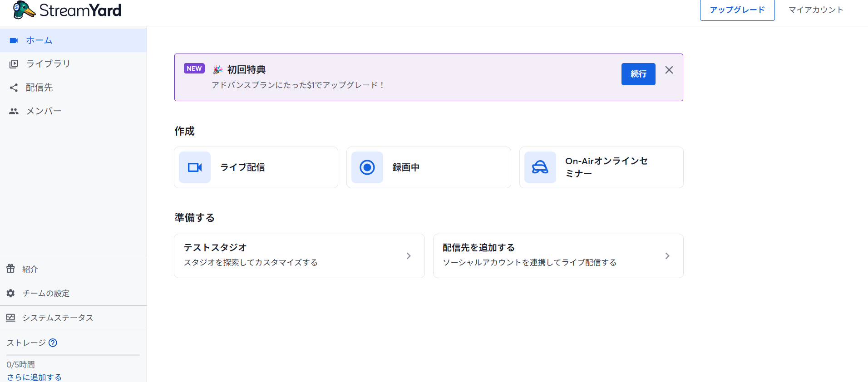Open ライブラリ in the sidebar

[x=73, y=64]
